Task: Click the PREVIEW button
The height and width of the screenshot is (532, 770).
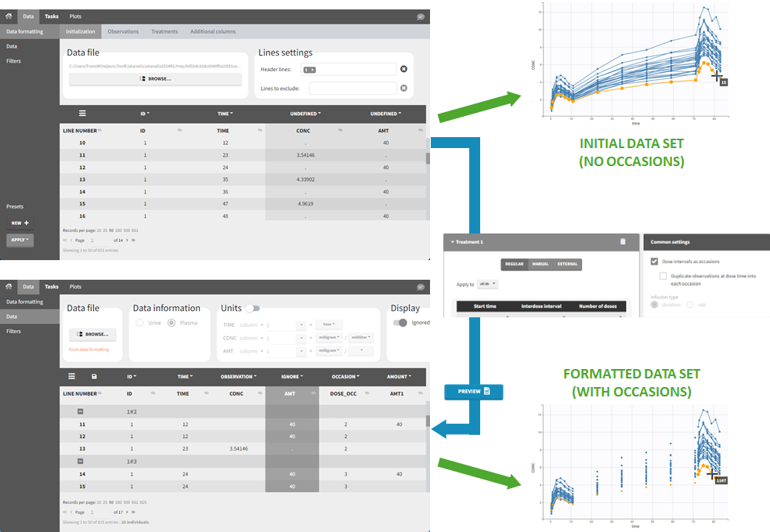Action: [473, 391]
